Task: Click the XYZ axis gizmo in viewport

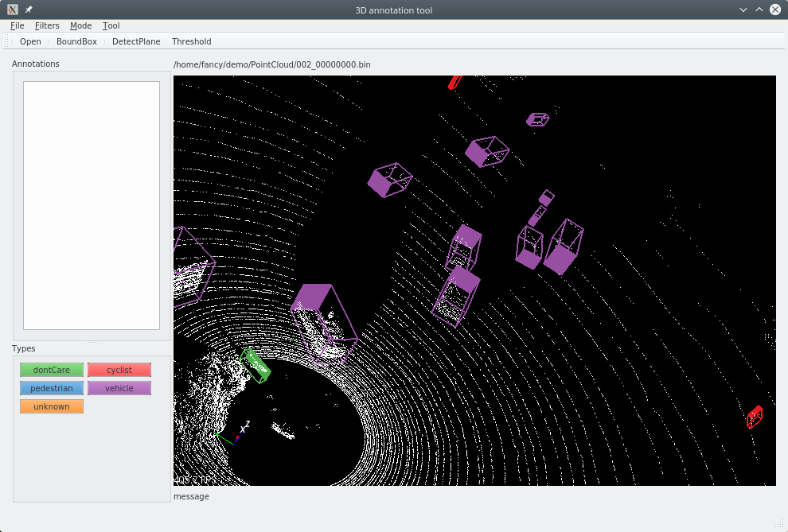Action: [232, 434]
